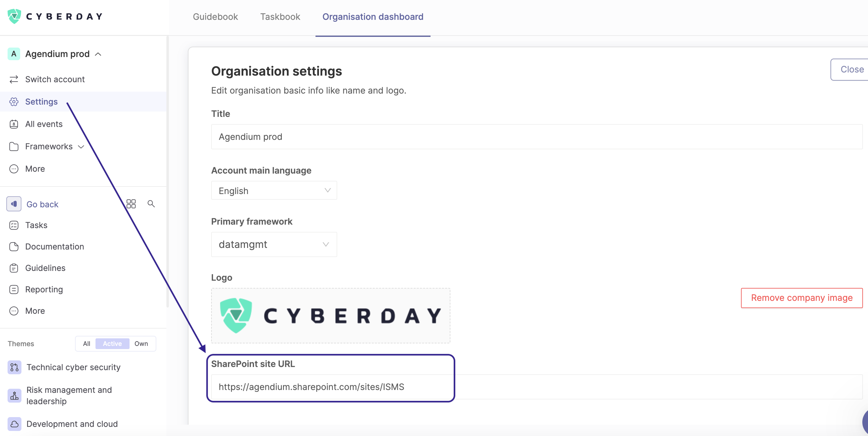
Task: Select the All themes filter
Action: click(x=87, y=344)
